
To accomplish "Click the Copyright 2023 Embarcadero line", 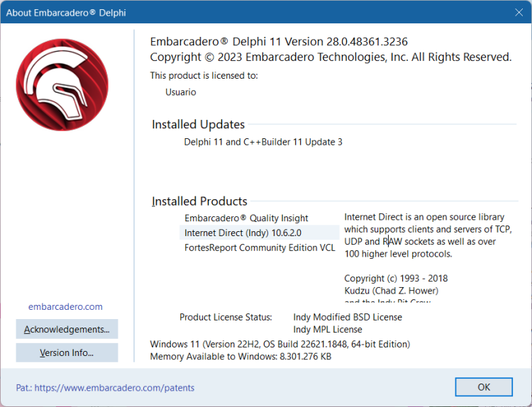I will pos(331,57).
